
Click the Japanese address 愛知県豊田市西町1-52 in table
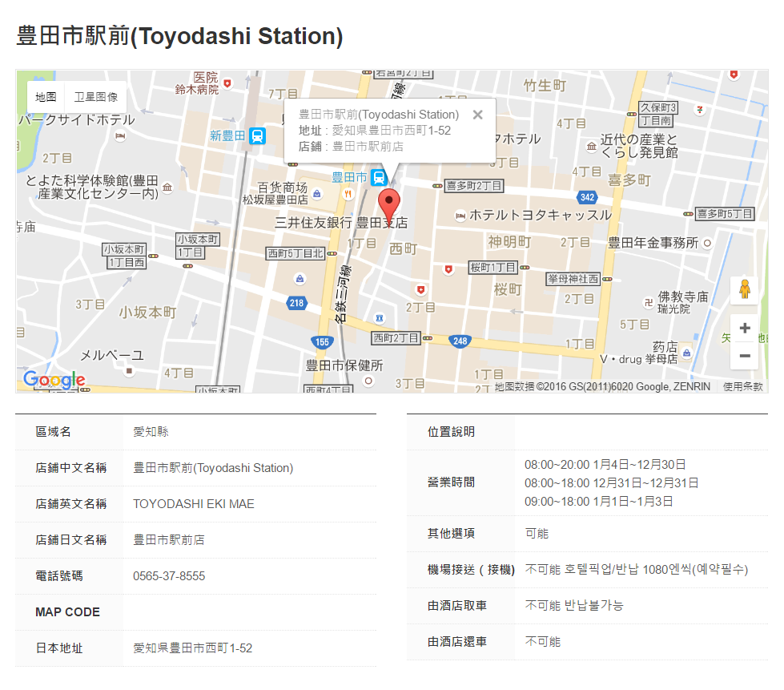click(192, 648)
